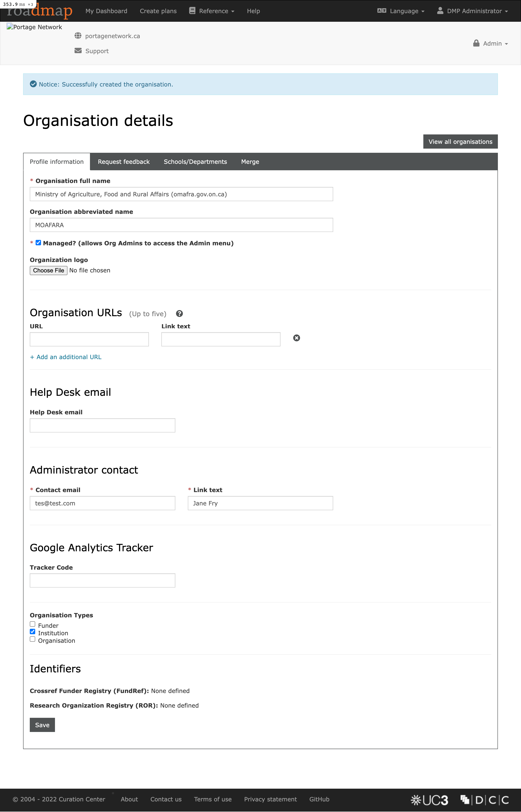The height and width of the screenshot is (812, 521).
Task: Click Add an additional URL
Action: 66,357
